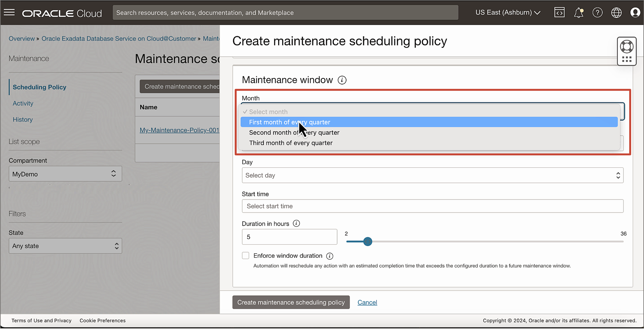The height and width of the screenshot is (329, 644).
Task: Open the notifications bell
Action: click(x=579, y=12)
